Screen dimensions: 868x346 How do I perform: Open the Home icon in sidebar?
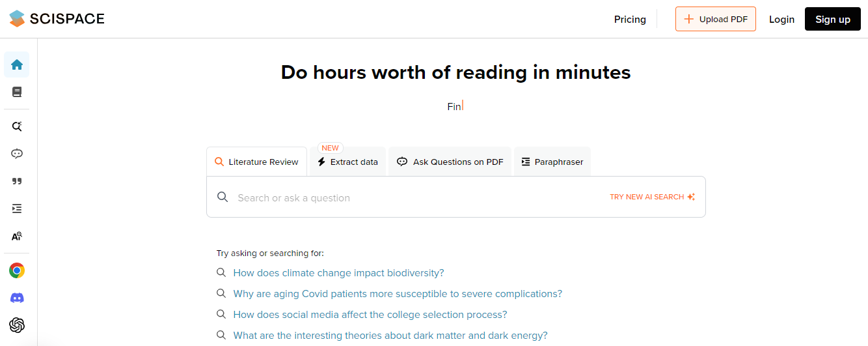pos(17,65)
